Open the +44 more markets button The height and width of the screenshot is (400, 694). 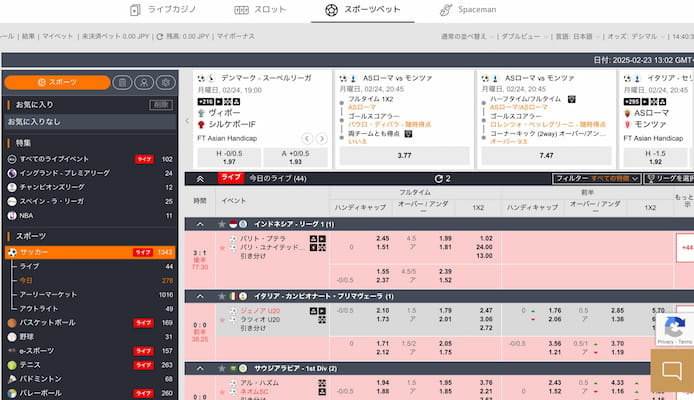click(x=685, y=248)
